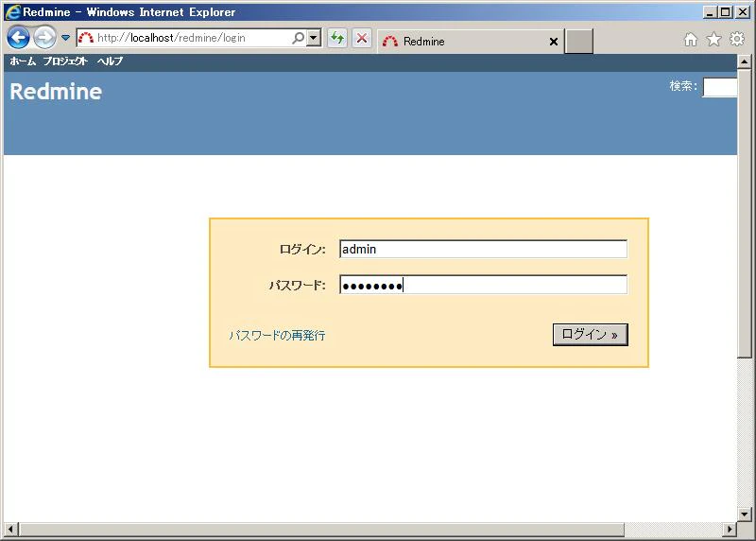The image size is (756, 541).
Task: Maximize the Internet Explorer window
Action: (x=725, y=12)
